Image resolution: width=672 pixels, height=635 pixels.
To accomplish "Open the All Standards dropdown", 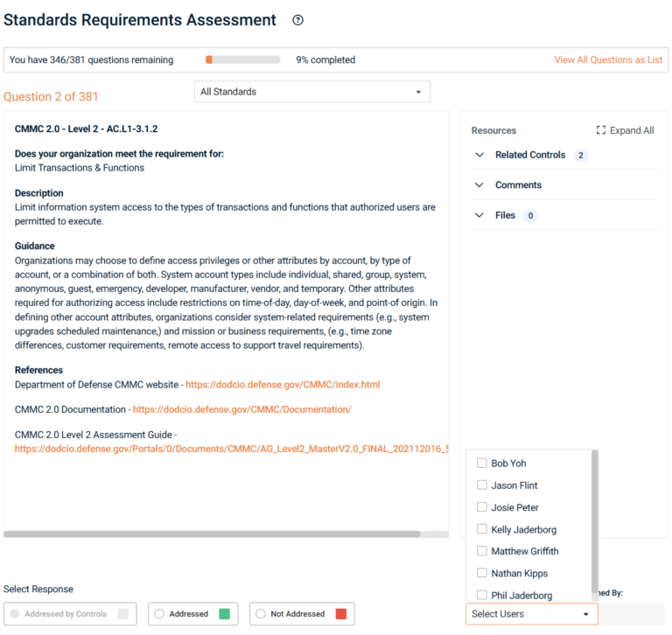I will tap(312, 92).
